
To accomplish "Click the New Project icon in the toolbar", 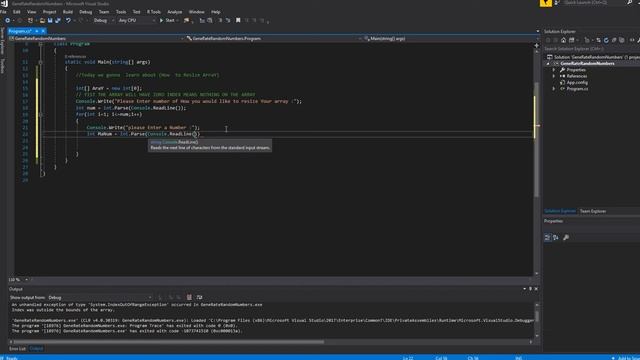I will (x=30, y=20).
